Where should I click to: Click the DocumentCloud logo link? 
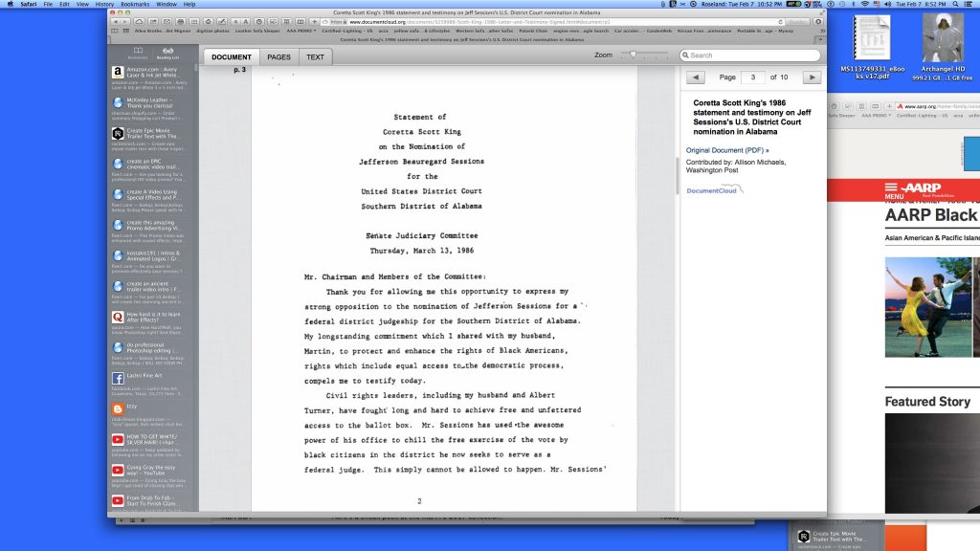714,190
